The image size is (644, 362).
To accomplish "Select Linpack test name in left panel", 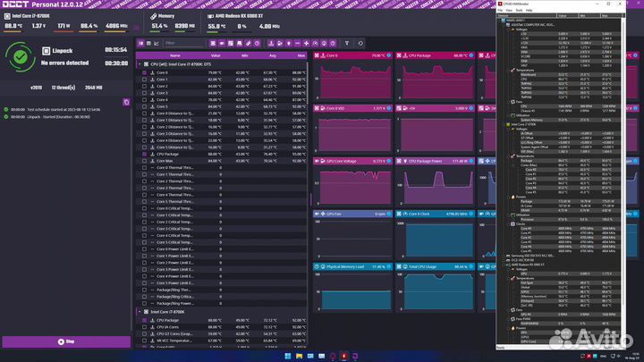I will tap(62, 51).
